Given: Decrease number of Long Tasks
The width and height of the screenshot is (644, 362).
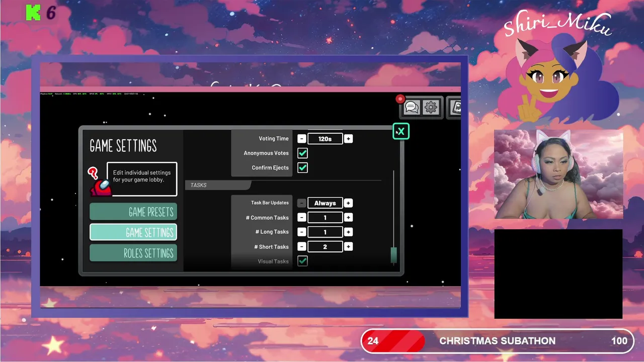Looking at the screenshot, I should click(301, 232).
